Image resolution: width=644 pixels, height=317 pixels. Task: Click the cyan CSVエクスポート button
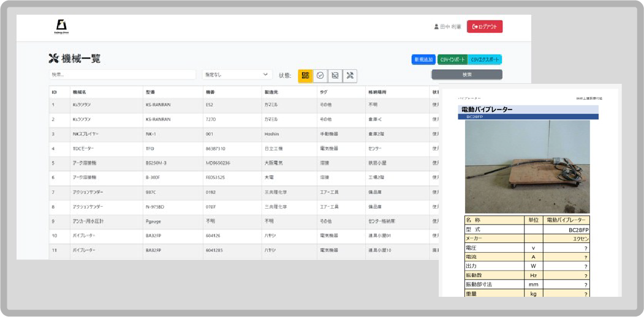click(485, 59)
